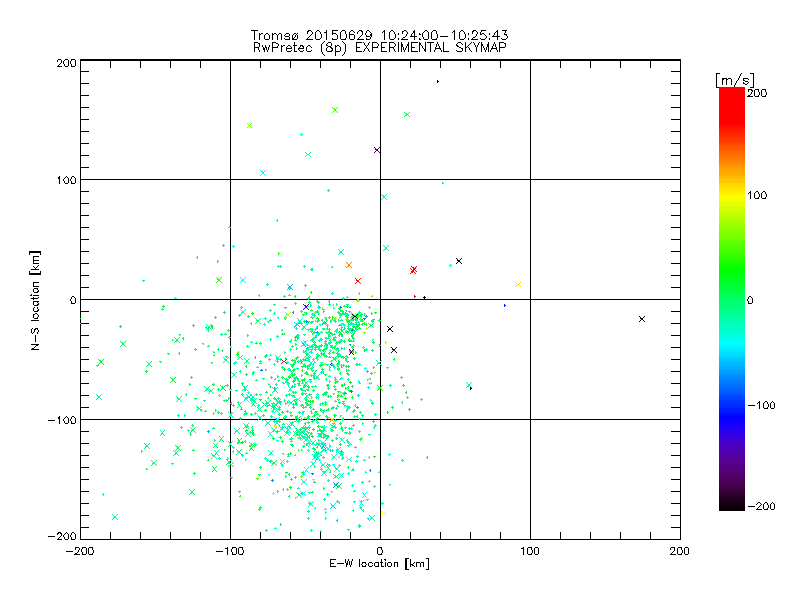Click the E-W location [km] axis label
This screenshot has height=600, width=800.
(379, 564)
